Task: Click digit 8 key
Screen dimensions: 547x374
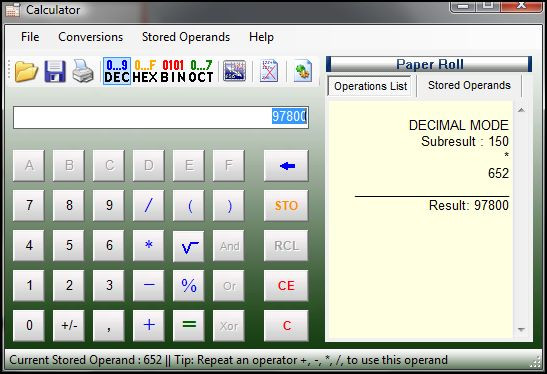Action: 69,205
